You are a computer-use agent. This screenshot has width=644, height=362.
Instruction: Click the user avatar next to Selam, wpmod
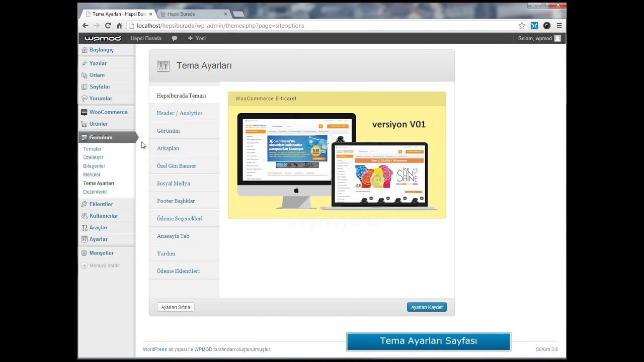point(557,38)
